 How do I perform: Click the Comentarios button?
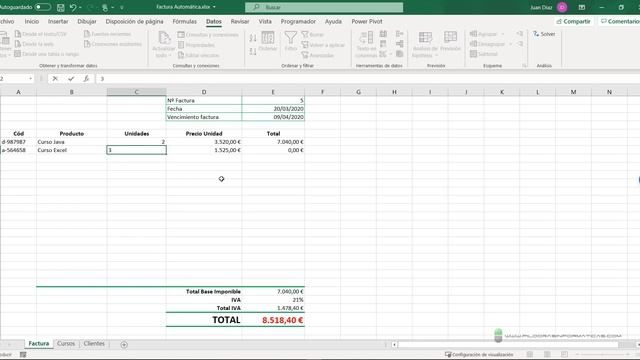620,21
